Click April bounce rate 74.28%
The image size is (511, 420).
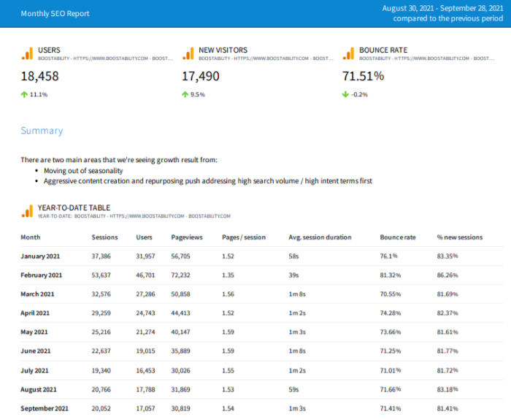pos(390,313)
